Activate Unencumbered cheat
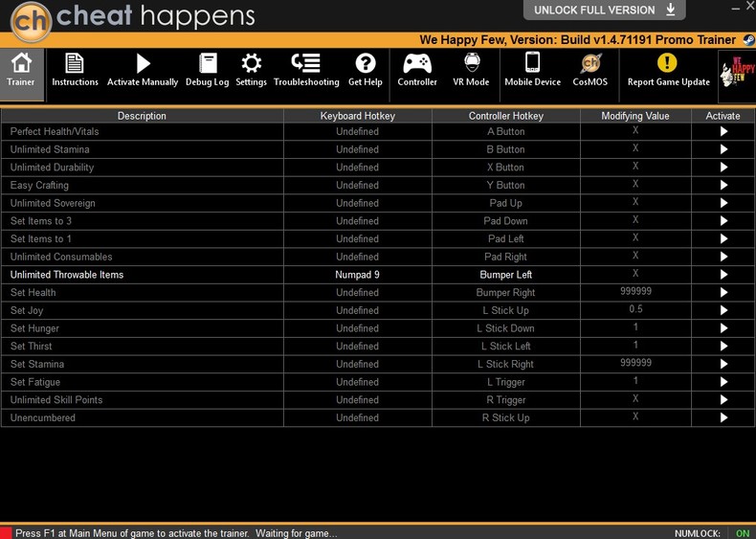The width and height of the screenshot is (756, 539). pos(723,417)
